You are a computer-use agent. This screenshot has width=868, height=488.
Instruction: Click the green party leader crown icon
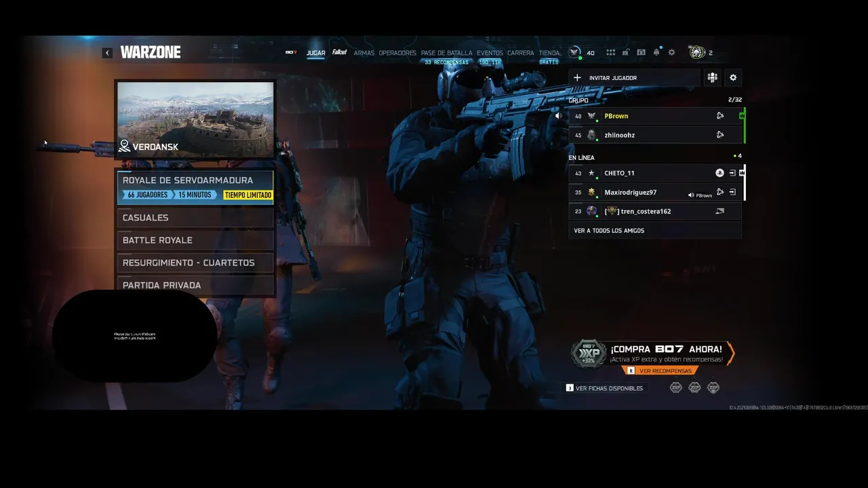point(742,116)
